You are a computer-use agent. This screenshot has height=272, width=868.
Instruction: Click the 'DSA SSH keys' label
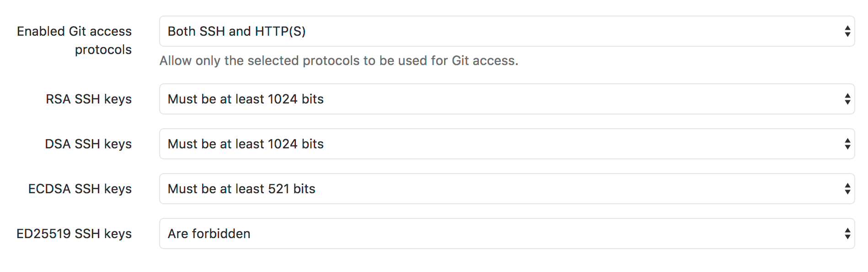point(88,144)
